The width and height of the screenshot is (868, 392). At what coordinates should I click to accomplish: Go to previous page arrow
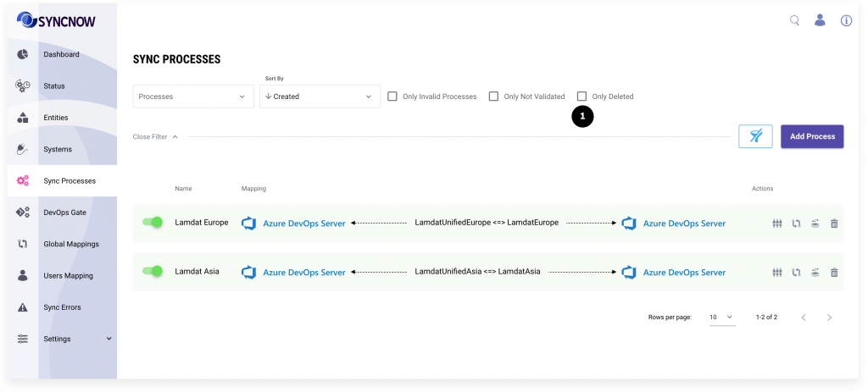[x=804, y=317]
